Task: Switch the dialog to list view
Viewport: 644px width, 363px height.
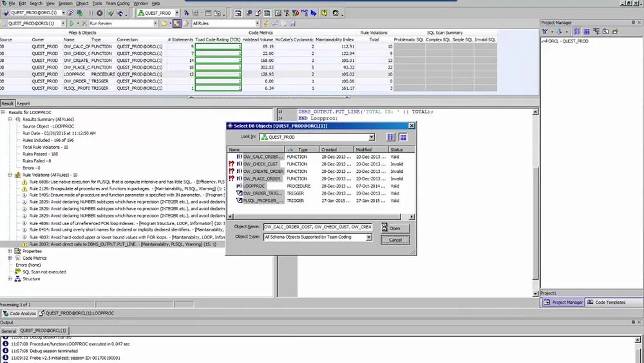Action: point(391,137)
